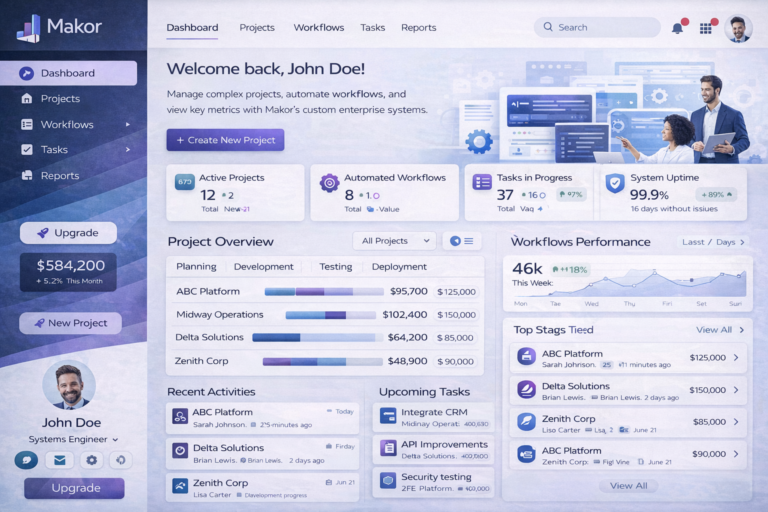This screenshot has width=768, height=512.
Task: Open the All Projects dropdown
Action: (x=394, y=241)
